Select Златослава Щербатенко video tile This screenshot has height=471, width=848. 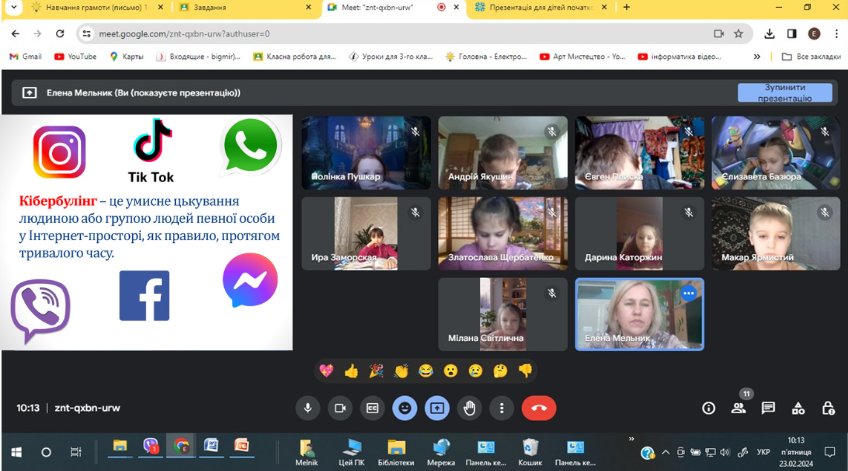(x=502, y=233)
